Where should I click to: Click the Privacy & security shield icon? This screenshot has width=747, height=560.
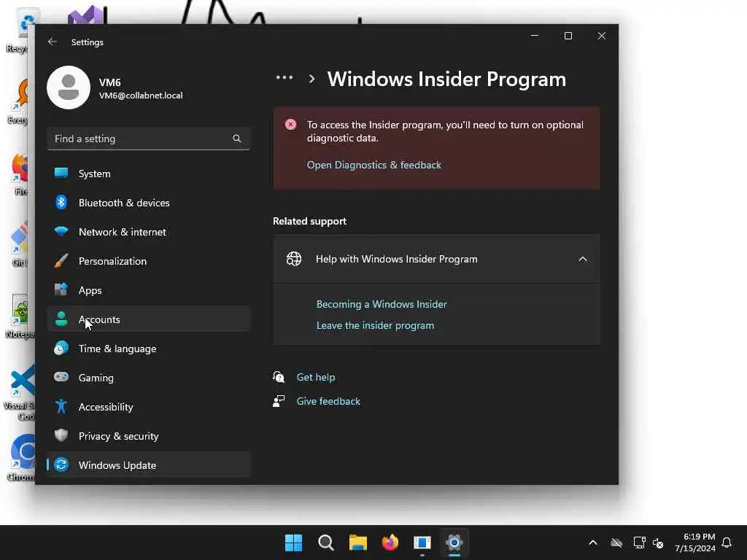[x=61, y=435]
